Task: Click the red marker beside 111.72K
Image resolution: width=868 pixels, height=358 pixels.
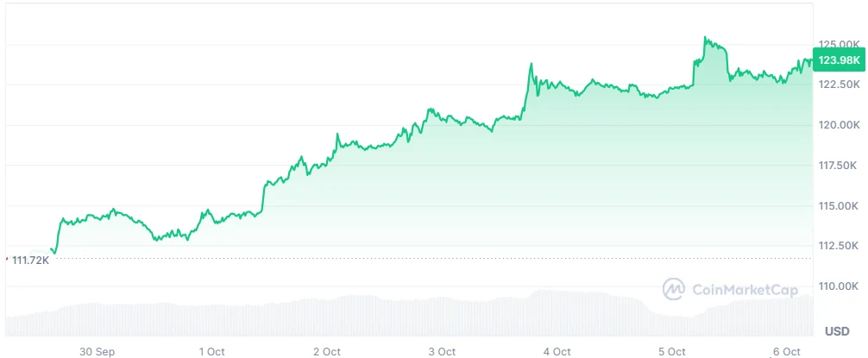Action: point(6,258)
